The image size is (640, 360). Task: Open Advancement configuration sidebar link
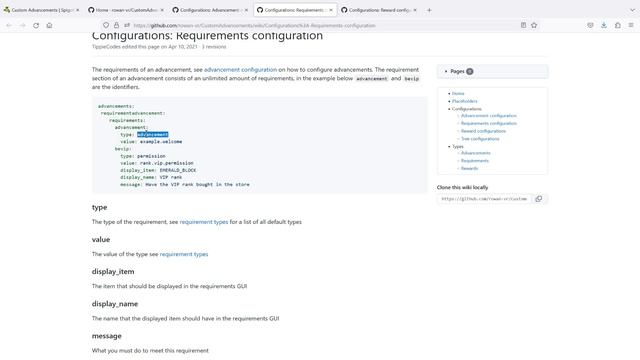[x=489, y=116]
